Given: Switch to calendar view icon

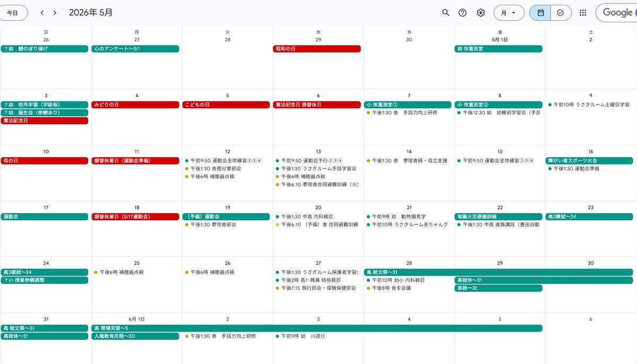Looking at the screenshot, I should (540, 13).
